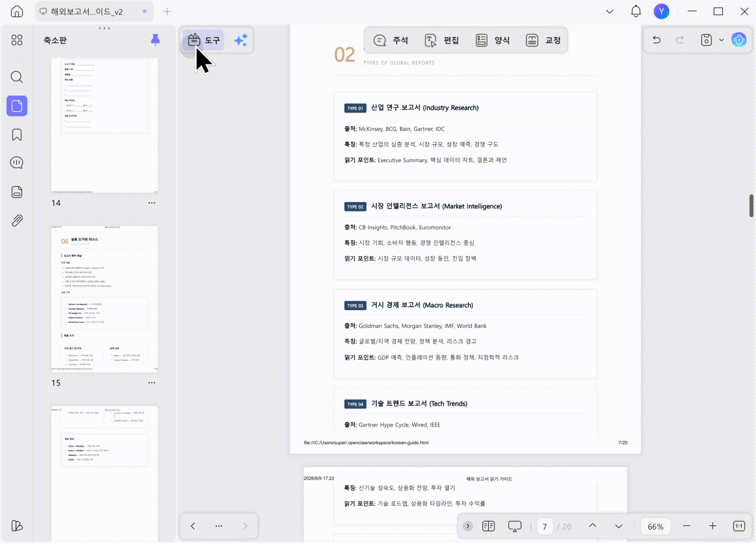Launch the AI sparkle assistant

[241, 40]
